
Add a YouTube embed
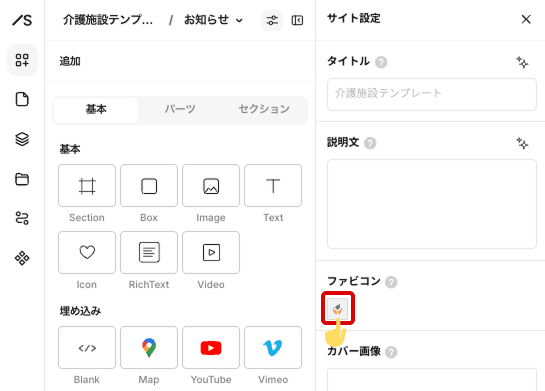(211, 348)
